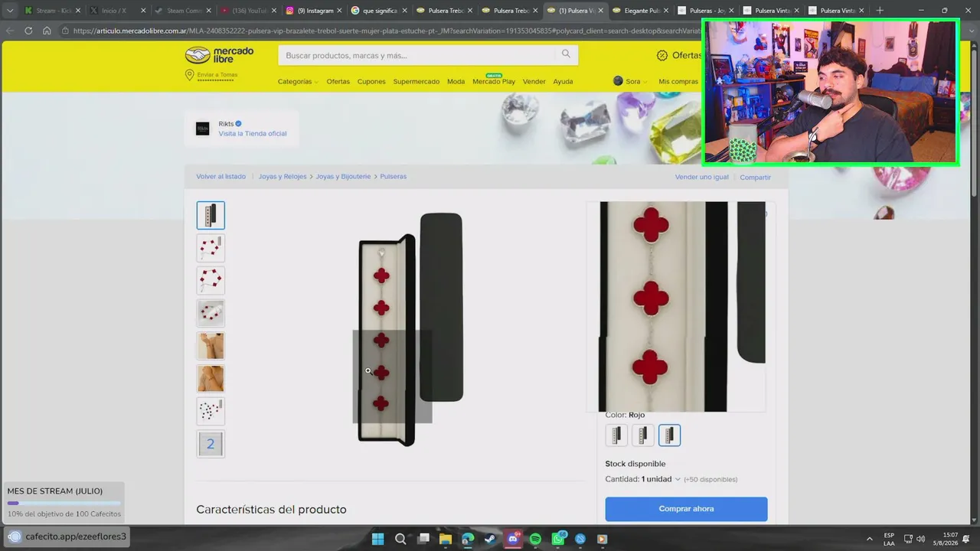Image resolution: width=980 pixels, height=551 pixels.
Task: Switch to the X Inicio tab
Action: [116, 11]
